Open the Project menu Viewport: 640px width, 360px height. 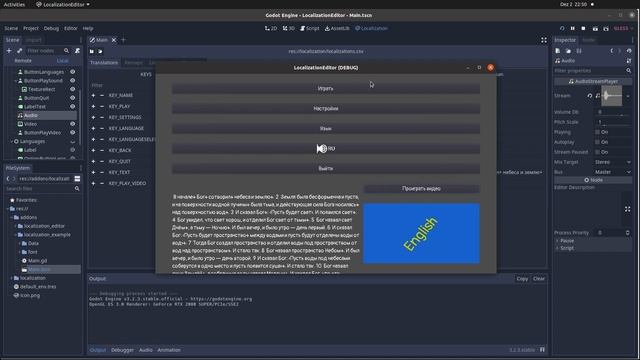pyautogui.click(x=31, y=28)
